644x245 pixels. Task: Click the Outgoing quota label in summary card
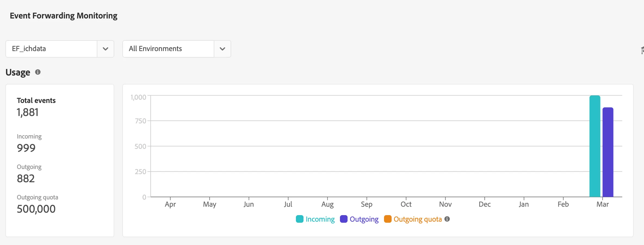click(x=38, y=197)
